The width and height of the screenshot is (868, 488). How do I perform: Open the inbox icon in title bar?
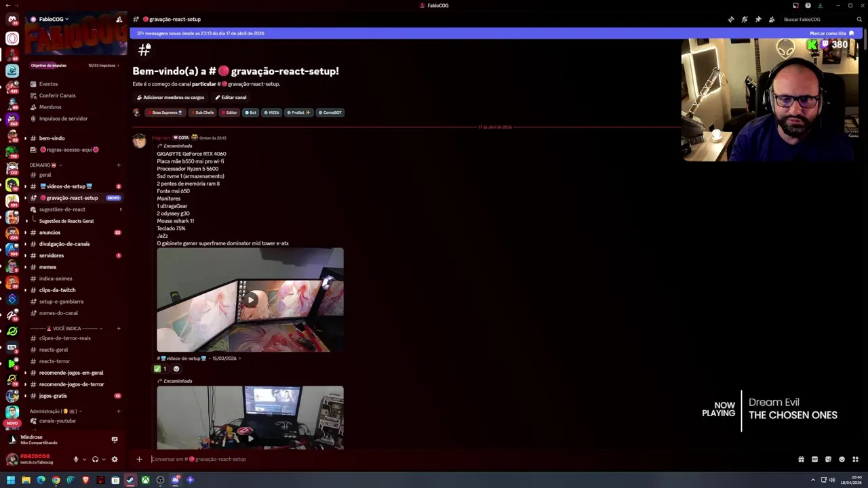tap(796, 5)
